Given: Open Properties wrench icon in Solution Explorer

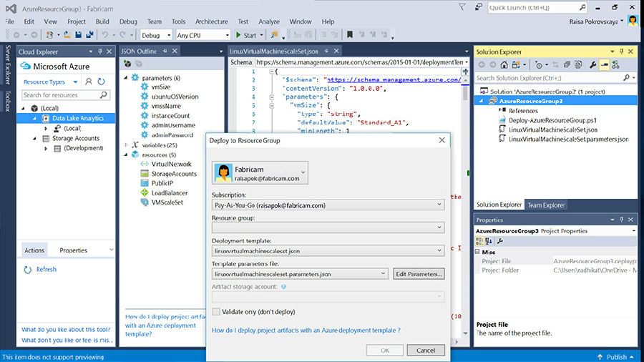Looking at the screenshot, I should coord(592,65).
